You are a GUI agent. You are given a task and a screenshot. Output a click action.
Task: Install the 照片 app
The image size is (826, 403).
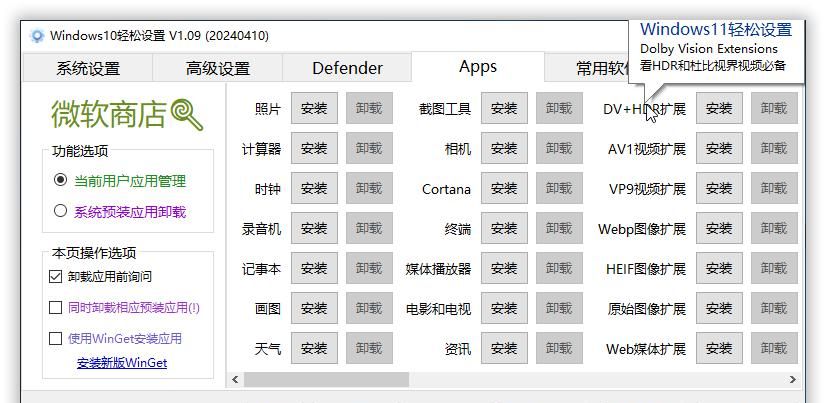pyautogui.click(x=314, y=109)
